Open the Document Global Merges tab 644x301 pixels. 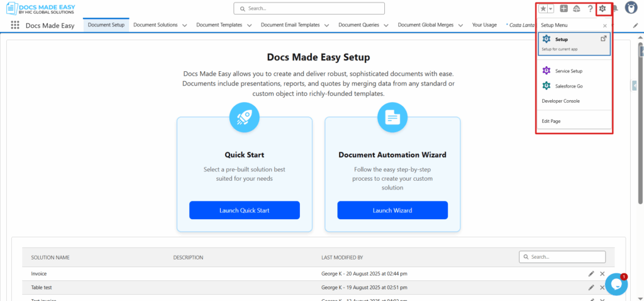[x=426, y=25]
